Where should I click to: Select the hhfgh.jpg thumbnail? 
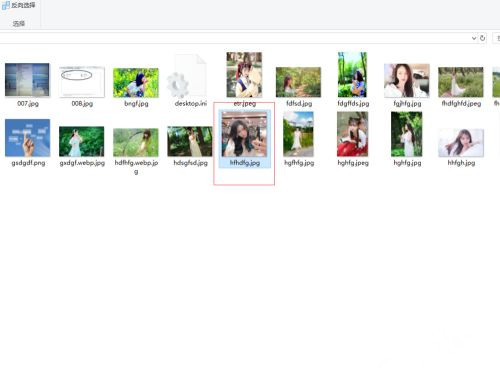click(x=461, y=143)
